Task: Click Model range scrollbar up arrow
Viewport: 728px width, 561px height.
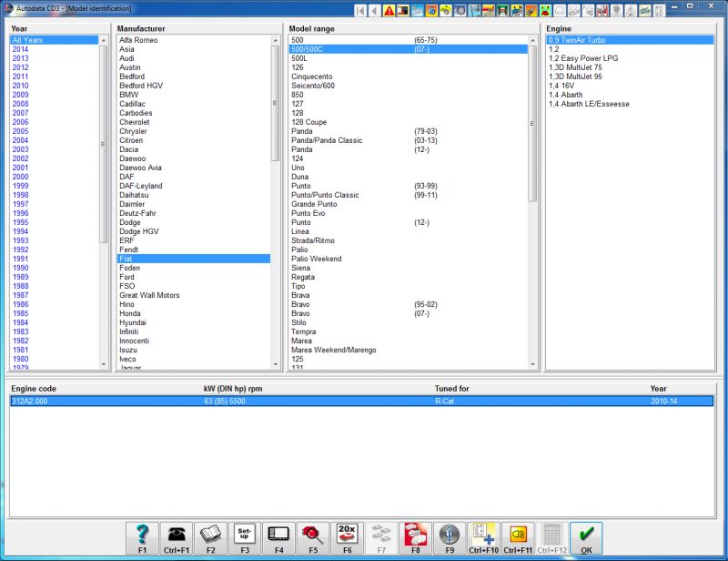Action: [x=532, y=40]
